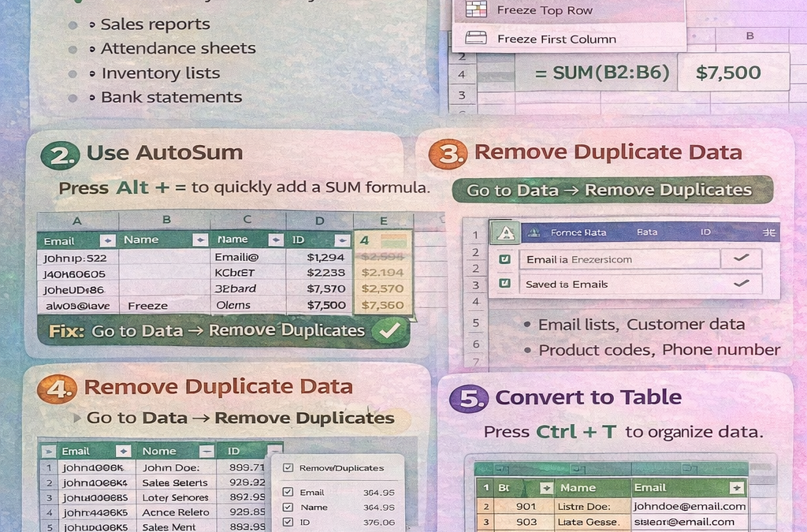Image resolution: width=807 pixels, height=532 pixels.
Task: Click the checkmark beside the Email duplicate entry
Action: tap(742, 259)
